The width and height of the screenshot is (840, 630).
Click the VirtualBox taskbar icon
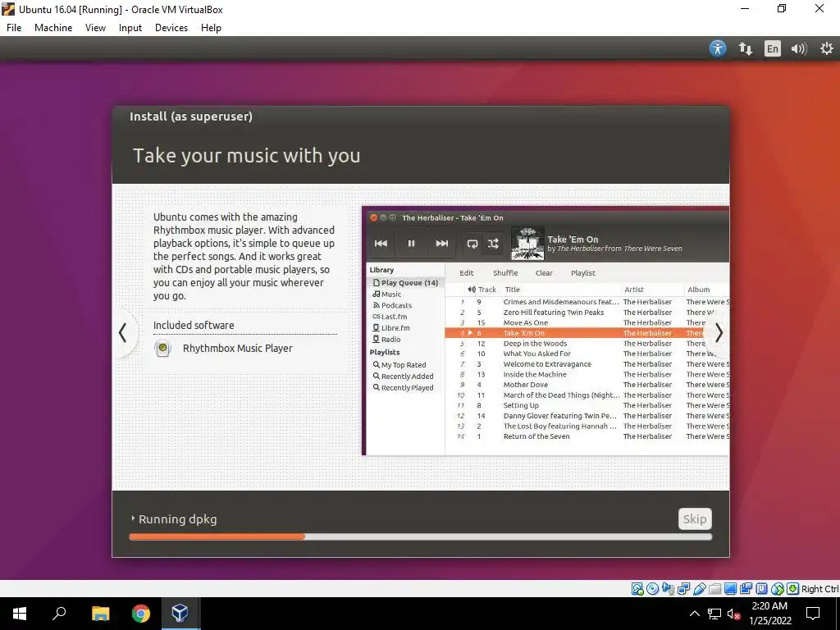point(180,614)
